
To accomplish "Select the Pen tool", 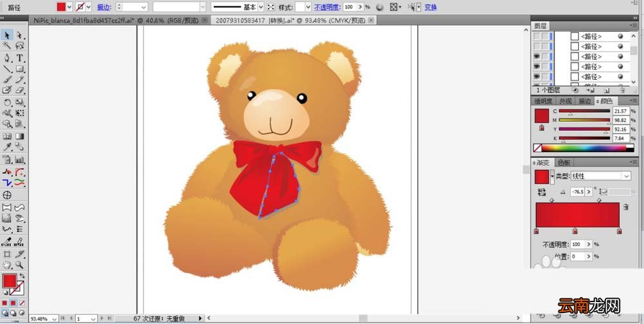I will pos(7,58).
